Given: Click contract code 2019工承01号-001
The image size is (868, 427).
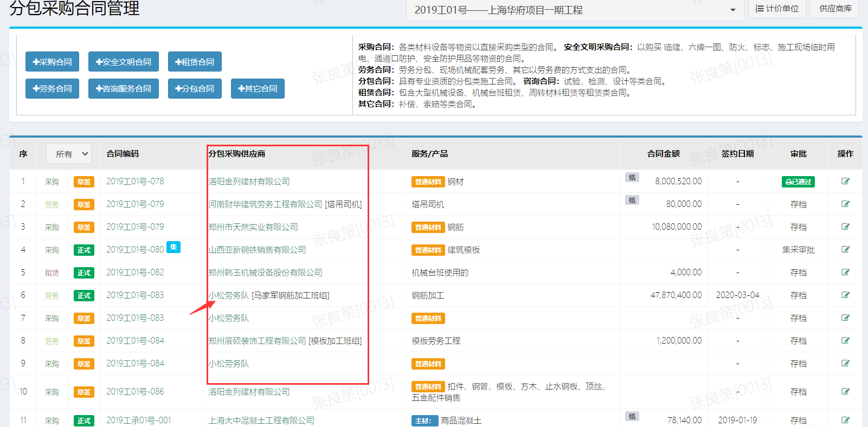Looking at the screenshot, I should (x=139, y=420).
